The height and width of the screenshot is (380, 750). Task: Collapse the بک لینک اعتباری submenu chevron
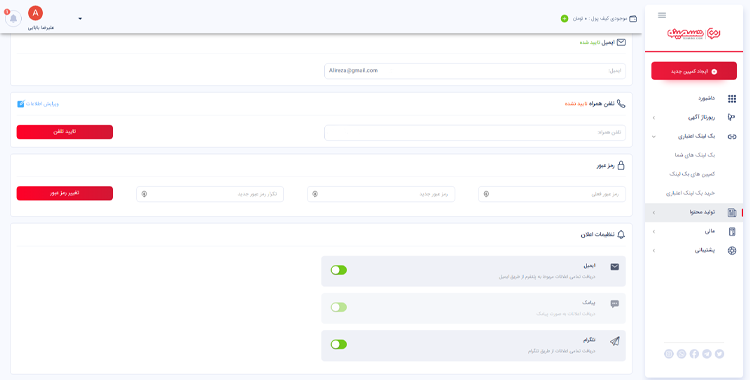(x=654, y=136)
